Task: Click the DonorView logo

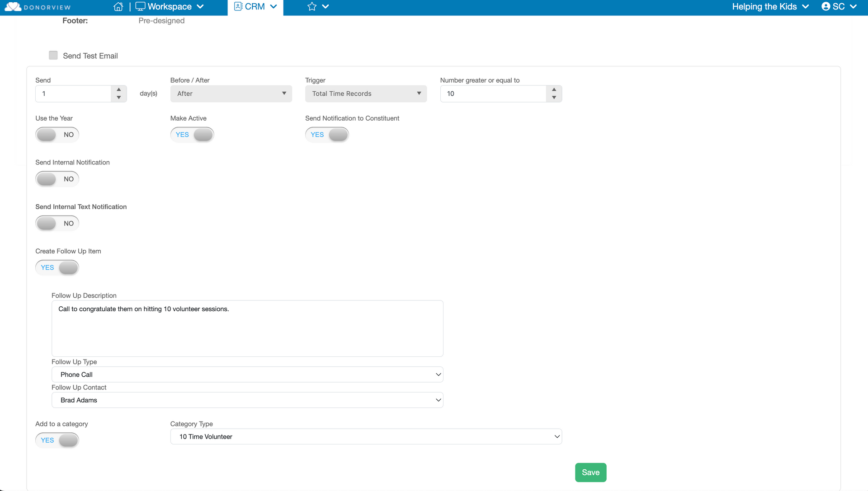Action: pos(38,7)
